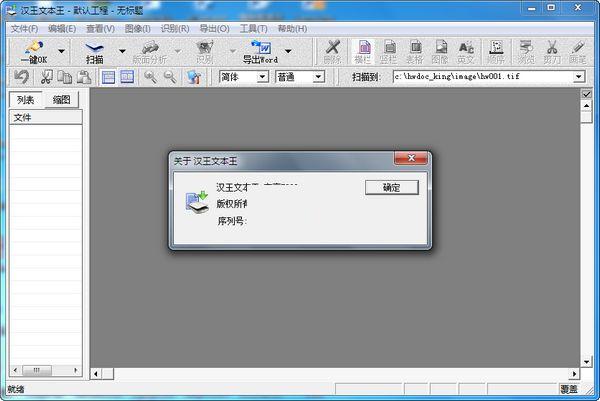The width and height of the screenshot is (600, 401).
Task: Click the zoom in magnifier icon
Action: pos(150,77)
